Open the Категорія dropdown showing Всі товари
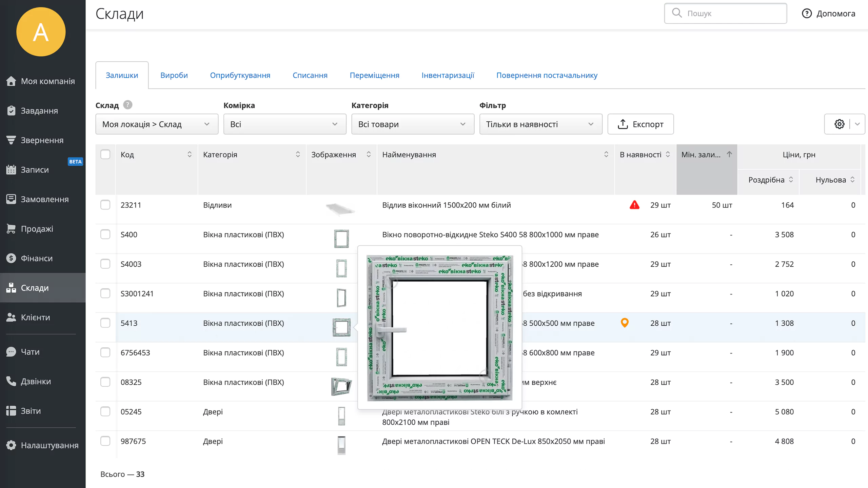The height and width of the screenshot is (488, 868). pos(413,124)
